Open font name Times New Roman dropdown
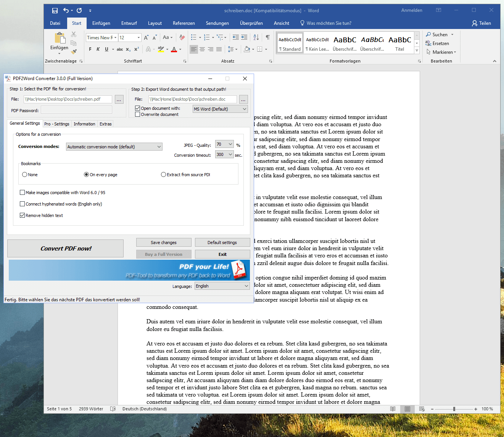 click(x=115, y=37)
